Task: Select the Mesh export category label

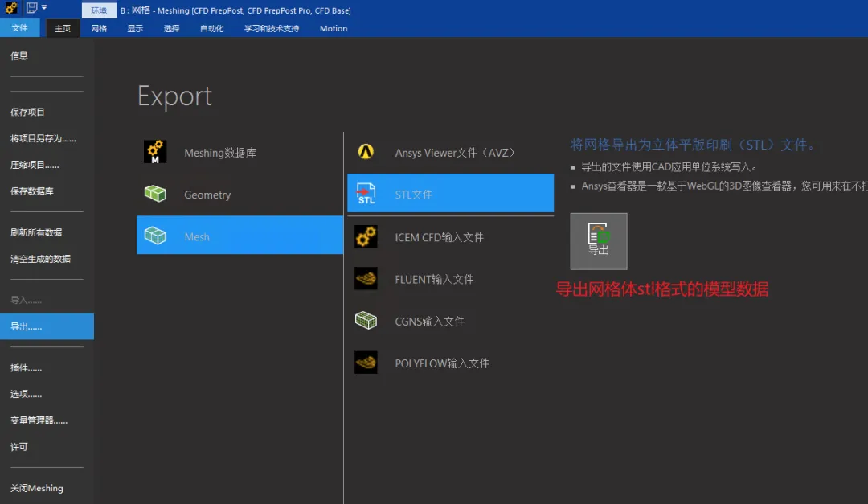Action: coord(197,236)
